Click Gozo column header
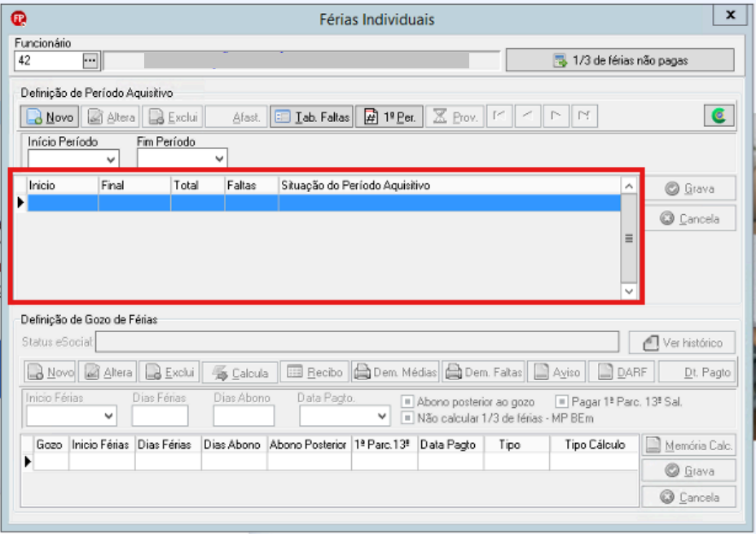Screen dimensions: 756x534 (50, 444)
